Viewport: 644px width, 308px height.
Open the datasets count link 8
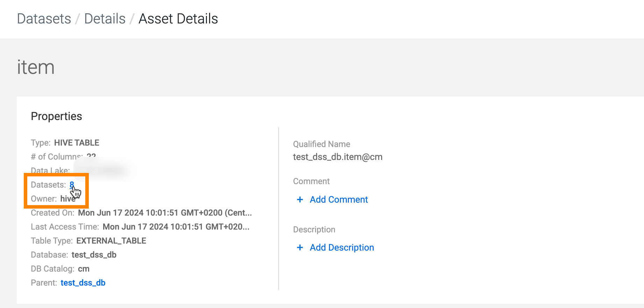tap(72, 184)
